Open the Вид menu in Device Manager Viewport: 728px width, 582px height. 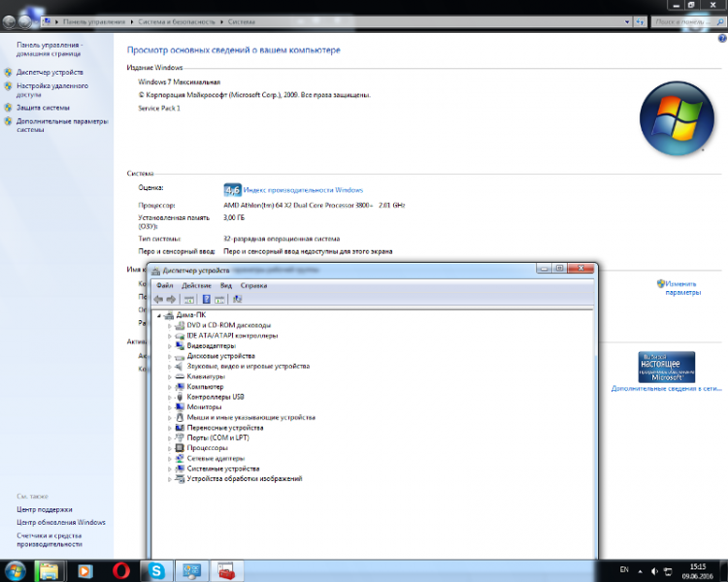225,286
